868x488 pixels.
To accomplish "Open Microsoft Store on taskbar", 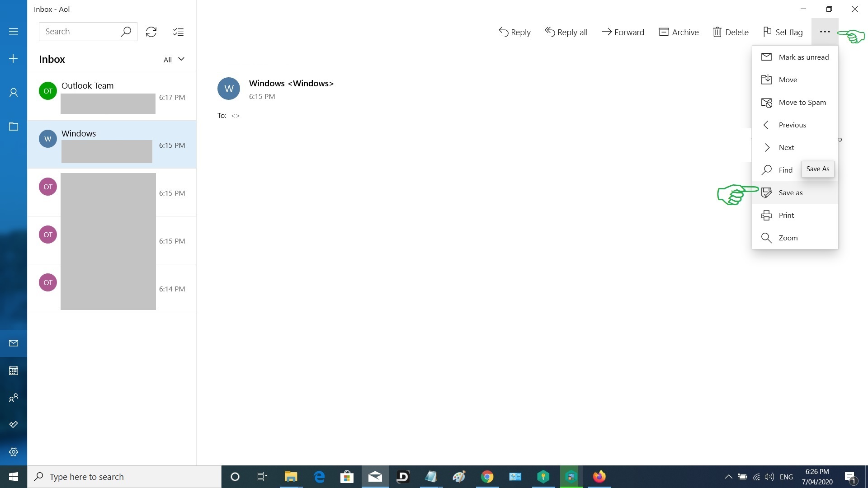I will pos(347,477).
